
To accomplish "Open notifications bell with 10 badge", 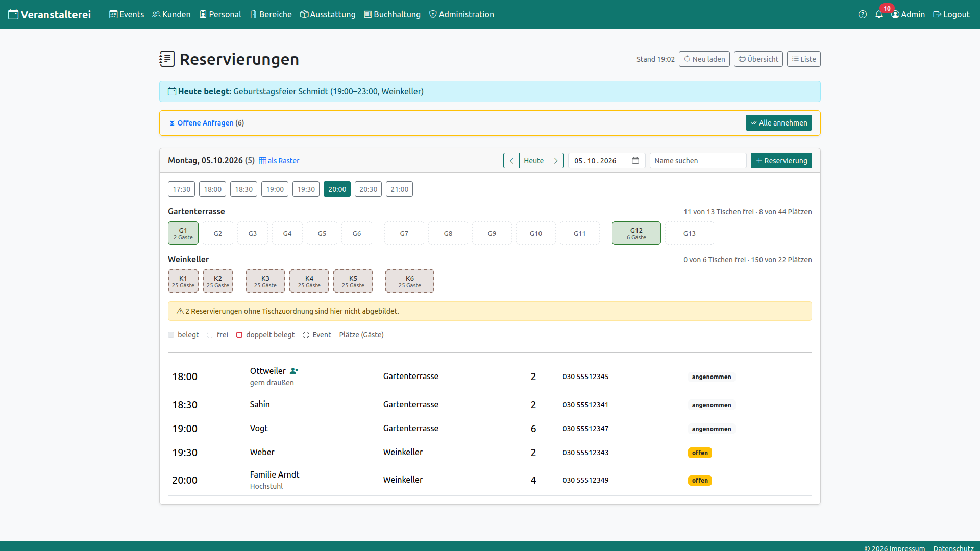I will coord(879,14).
